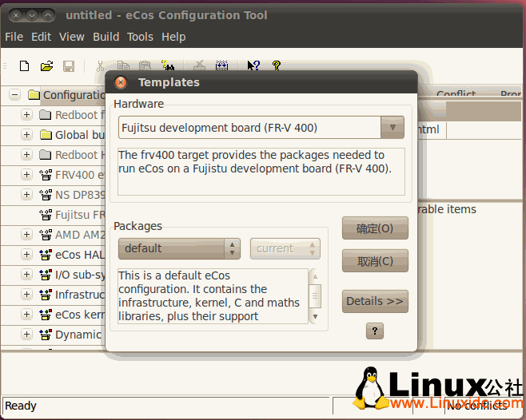The height and width of the screenshot is (420, 526).
Task: Click the yellow question mark help icon
Action: pos(277,66)
